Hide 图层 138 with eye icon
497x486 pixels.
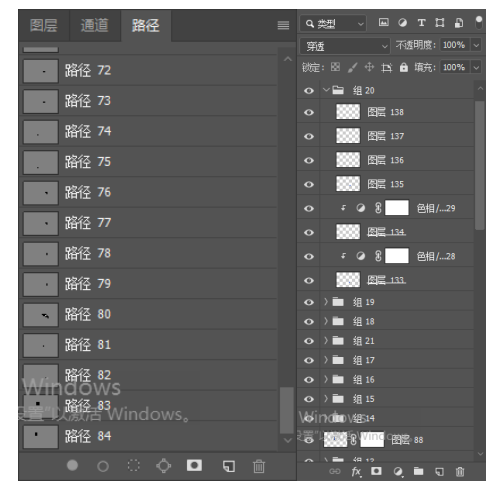pos(309,112)
